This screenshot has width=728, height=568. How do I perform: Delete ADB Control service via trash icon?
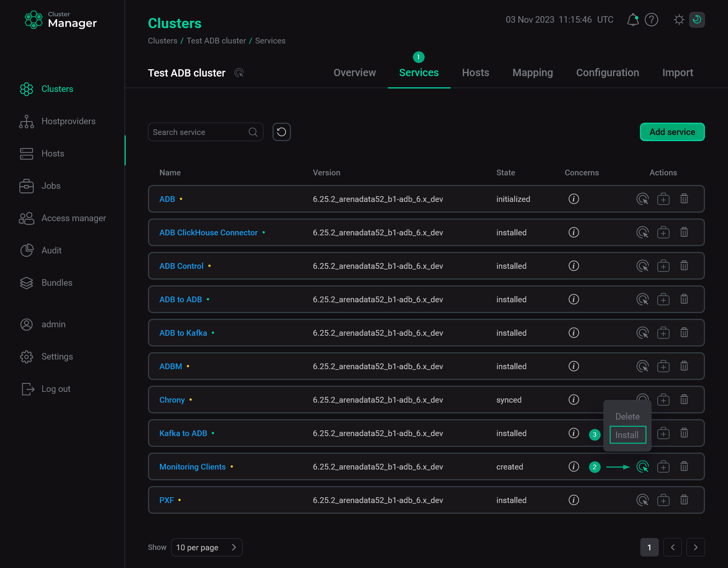tap(684, 266)
